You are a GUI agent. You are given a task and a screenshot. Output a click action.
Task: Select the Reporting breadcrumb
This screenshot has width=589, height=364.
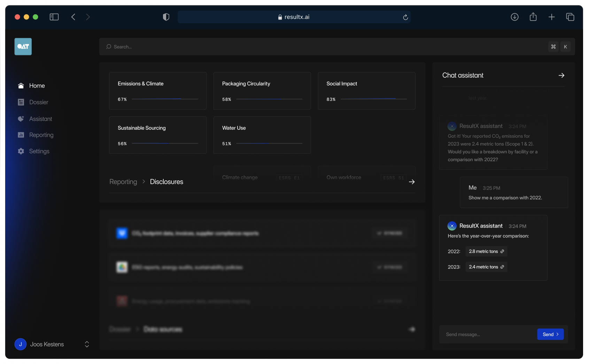coord(123,182)
